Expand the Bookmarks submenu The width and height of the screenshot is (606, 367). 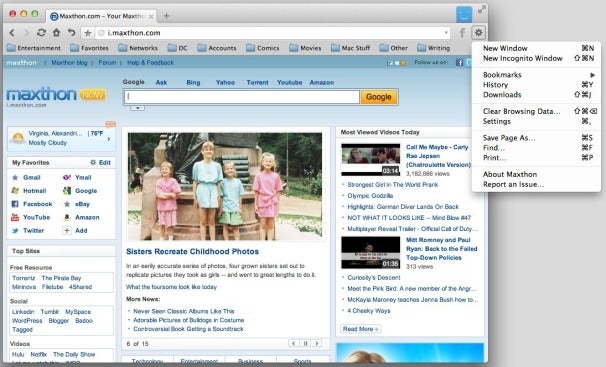536,75
